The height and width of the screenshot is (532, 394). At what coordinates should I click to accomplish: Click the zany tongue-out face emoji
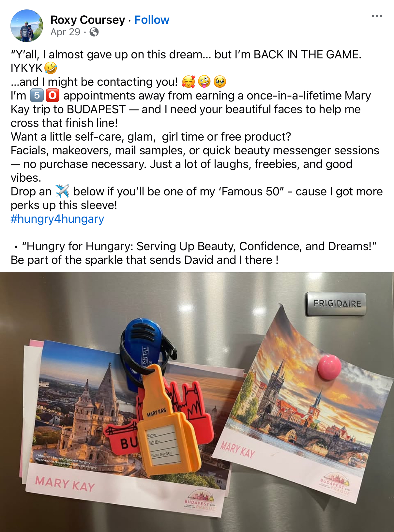tap(204, 82)
